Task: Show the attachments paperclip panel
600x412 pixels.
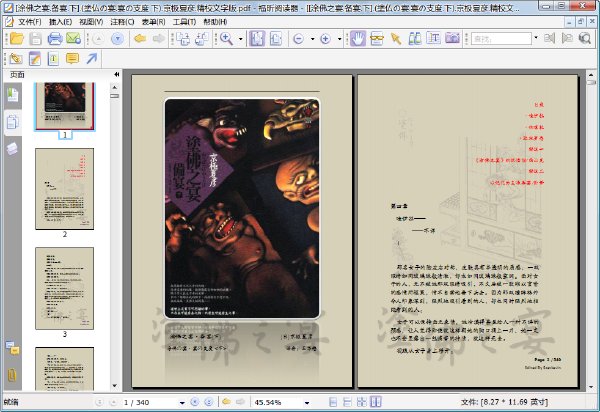Action: pos(12,375)
